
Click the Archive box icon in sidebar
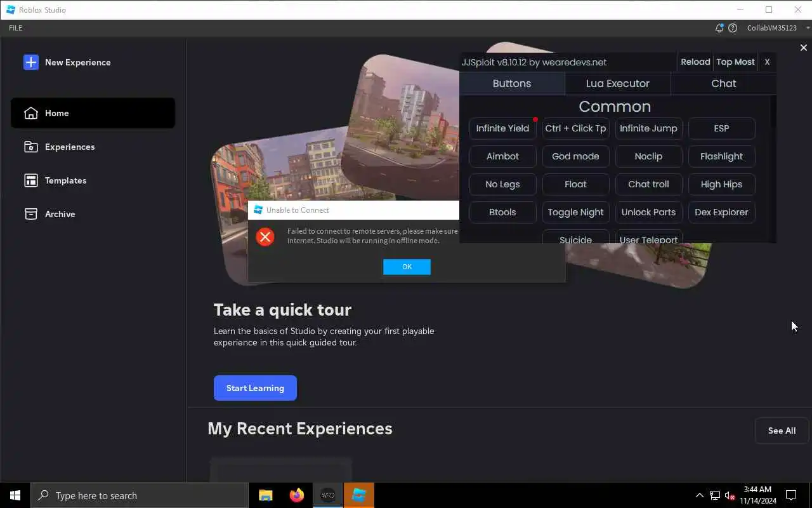30,214
